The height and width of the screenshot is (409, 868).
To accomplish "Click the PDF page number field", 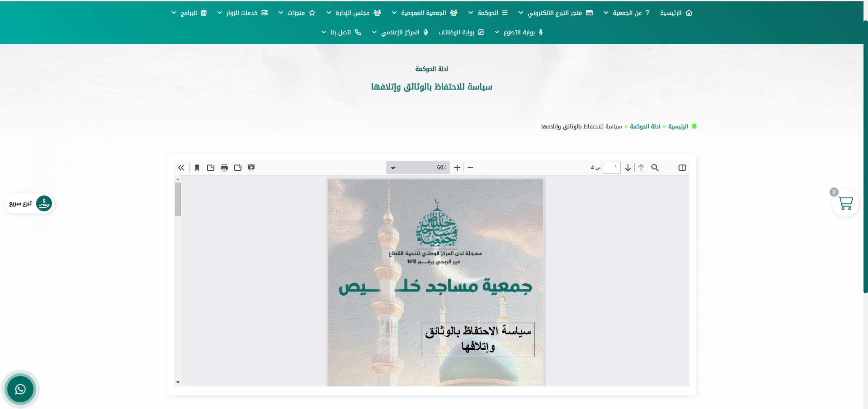I will tap(612, 168).
